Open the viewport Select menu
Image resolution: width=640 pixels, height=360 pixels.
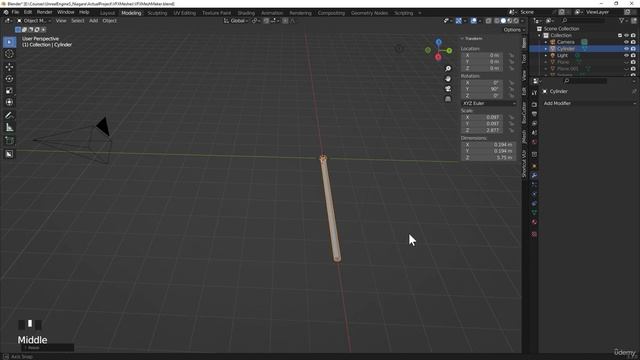(x=78, y=21)
